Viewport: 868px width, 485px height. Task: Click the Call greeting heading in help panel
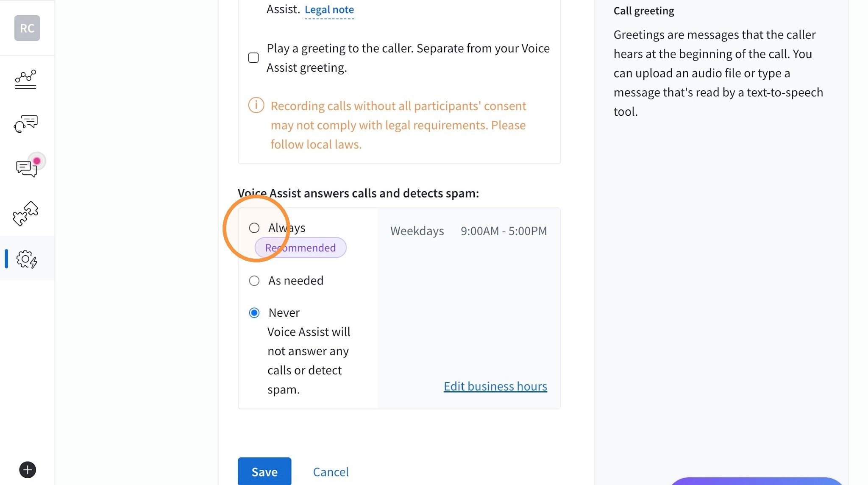point(644,11)
